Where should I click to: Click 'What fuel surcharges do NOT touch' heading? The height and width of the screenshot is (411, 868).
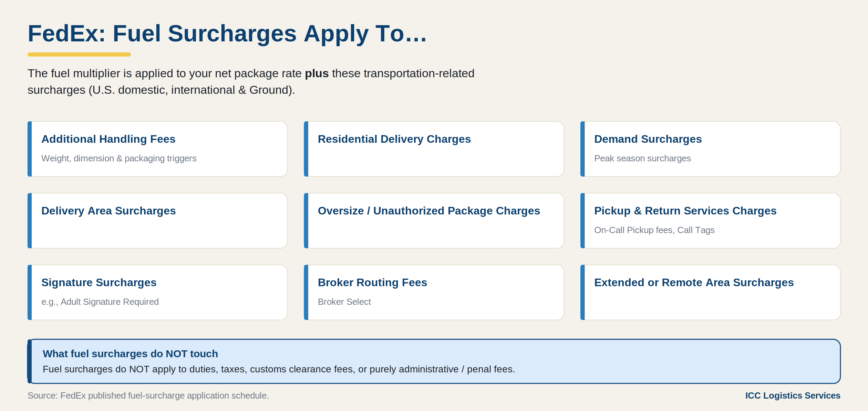pos(130,354)
